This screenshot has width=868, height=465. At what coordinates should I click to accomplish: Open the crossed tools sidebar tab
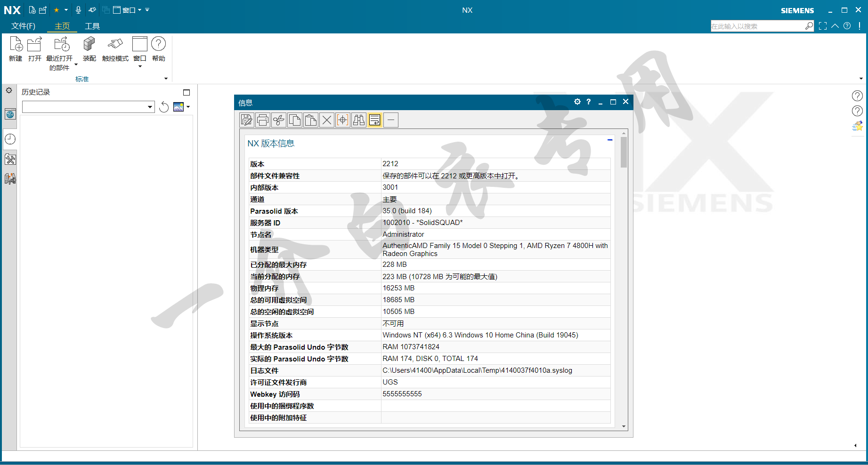tap(10, 159)
